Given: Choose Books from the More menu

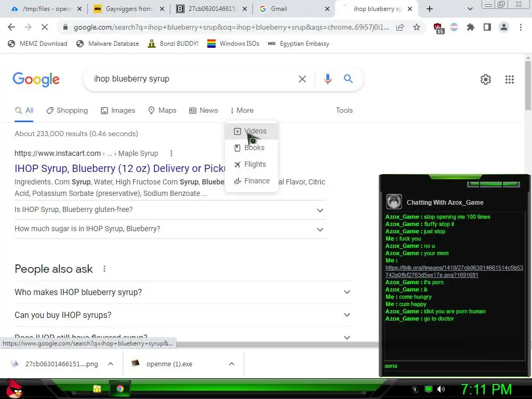Looking at the screenshot, I should (x=251, y=148).
